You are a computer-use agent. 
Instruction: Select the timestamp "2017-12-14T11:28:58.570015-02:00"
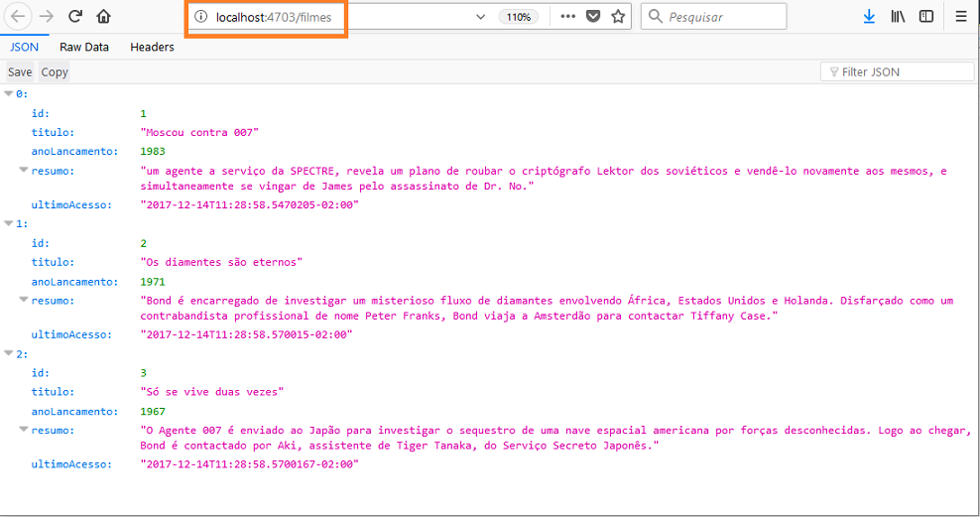[246, 334]
